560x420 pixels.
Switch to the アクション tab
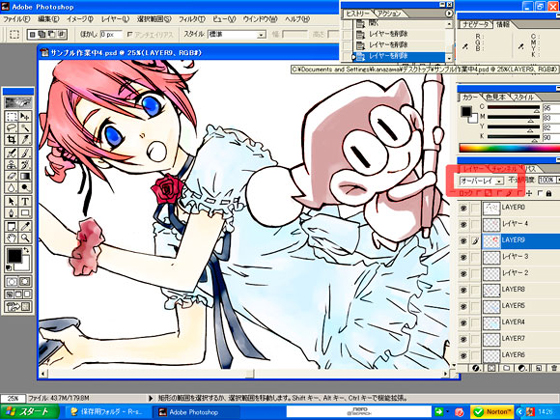click(389, 14)
